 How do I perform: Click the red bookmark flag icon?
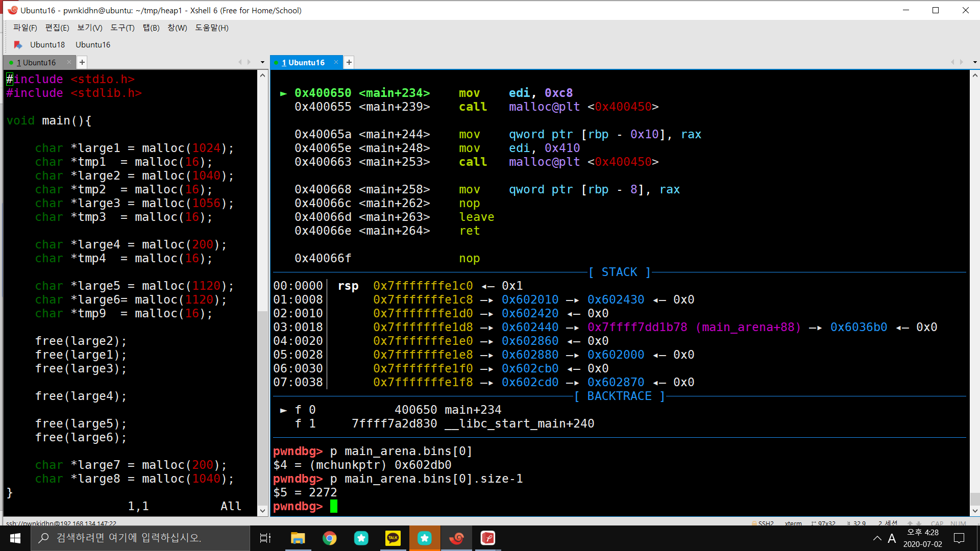18,45
